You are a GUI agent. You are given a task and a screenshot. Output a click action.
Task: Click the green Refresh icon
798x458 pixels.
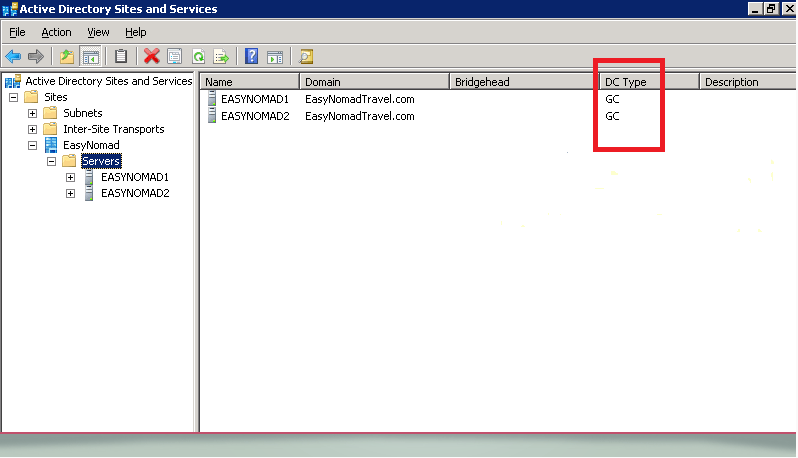198,56
